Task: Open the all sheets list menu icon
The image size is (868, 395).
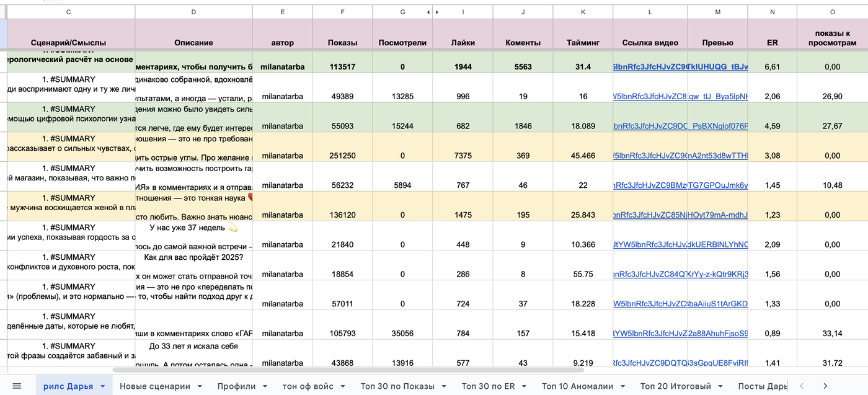Action: click(x=17, y=386)
